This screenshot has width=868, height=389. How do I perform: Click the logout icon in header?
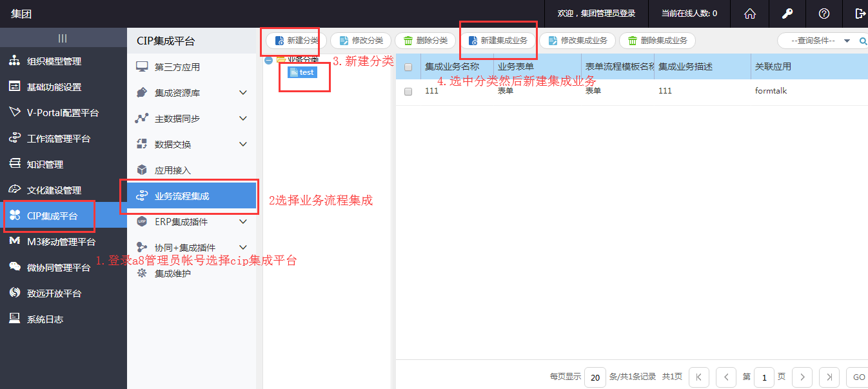click(860, 14)
